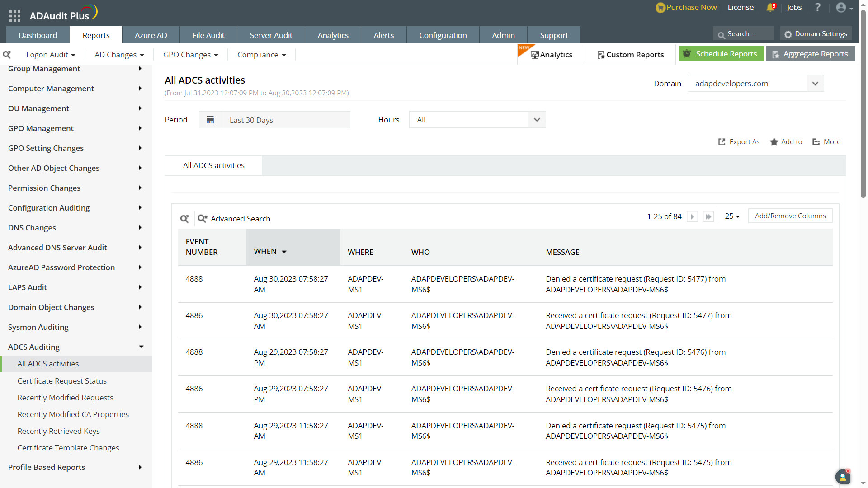
Task: Open the Domain dropdown
Action: coord(815,84)
